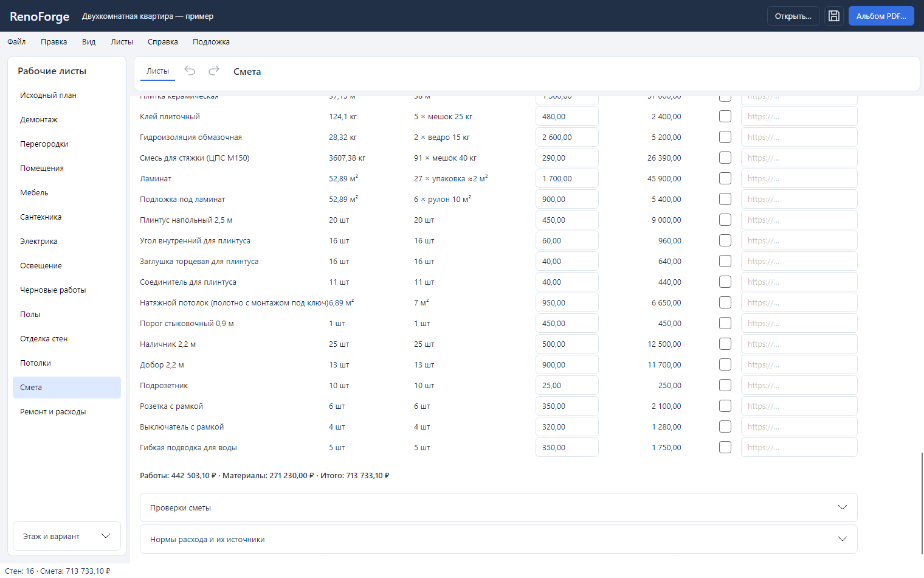The height and width of the screenshot is (578, 924).
Task: Tick the checkbox in the Ламинат row
Action: click(725, 178)
